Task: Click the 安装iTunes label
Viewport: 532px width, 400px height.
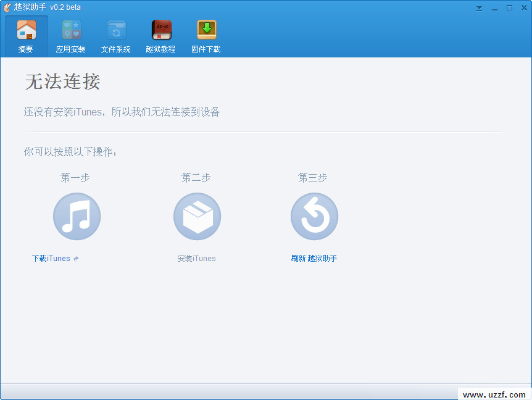Action: tap(196, 259)
